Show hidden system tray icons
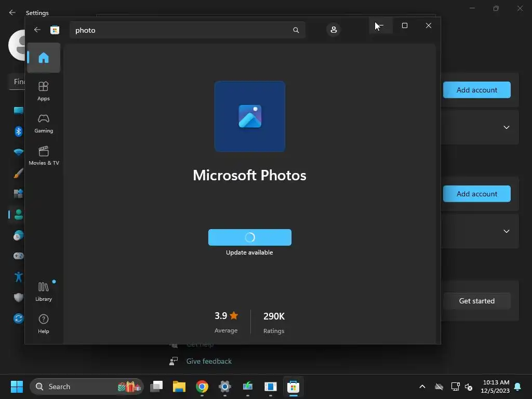This screenshot has width=532, height=399. pos(422,387)
